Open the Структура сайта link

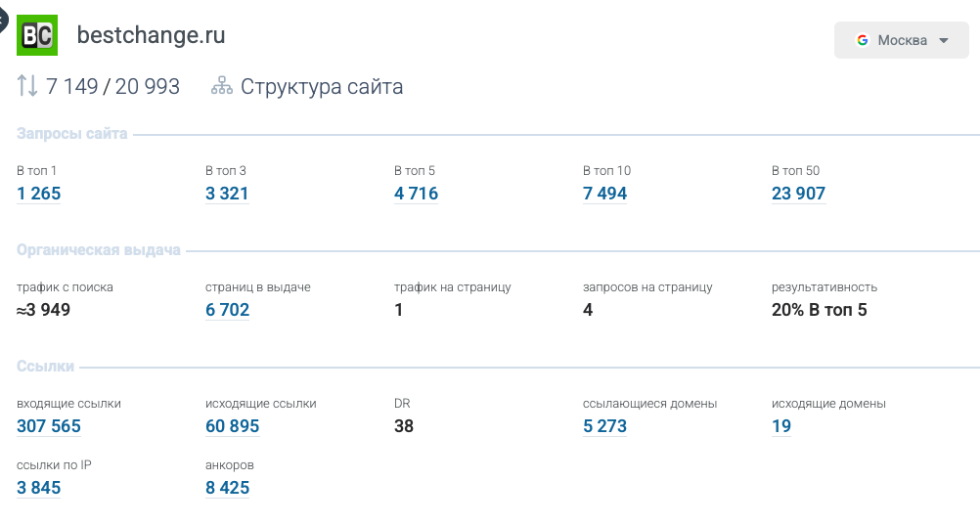pyautogui.click(x=322, y=86)
